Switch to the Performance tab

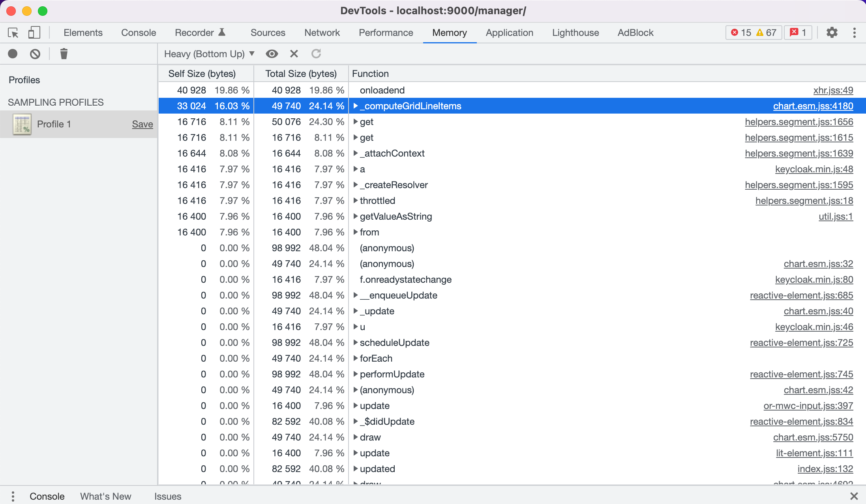click(x=386, y=32)
